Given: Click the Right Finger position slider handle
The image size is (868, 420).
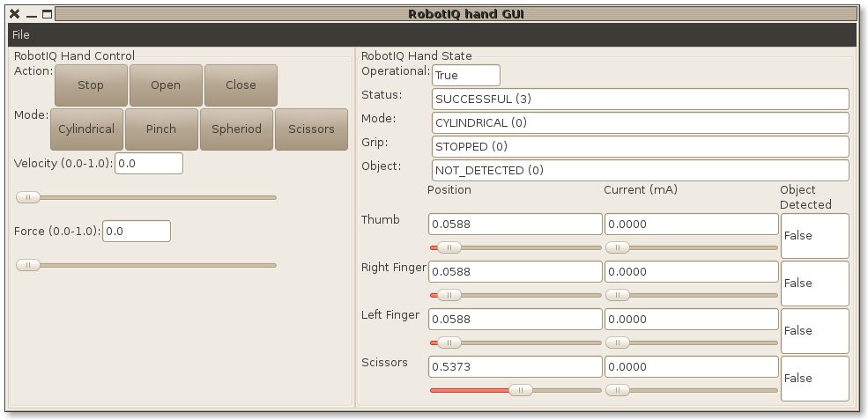Looking at the screenshot, I should point(449,296).
